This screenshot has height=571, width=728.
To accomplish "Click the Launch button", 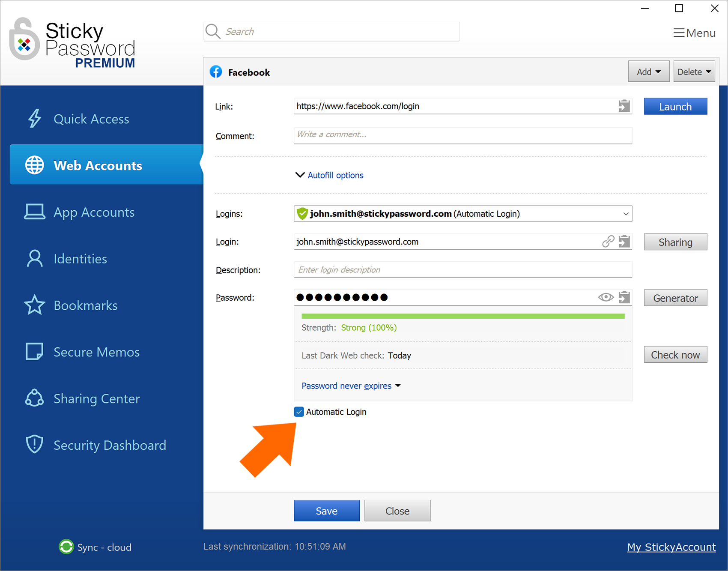I will pyautogui.click(x=675, y=106).
